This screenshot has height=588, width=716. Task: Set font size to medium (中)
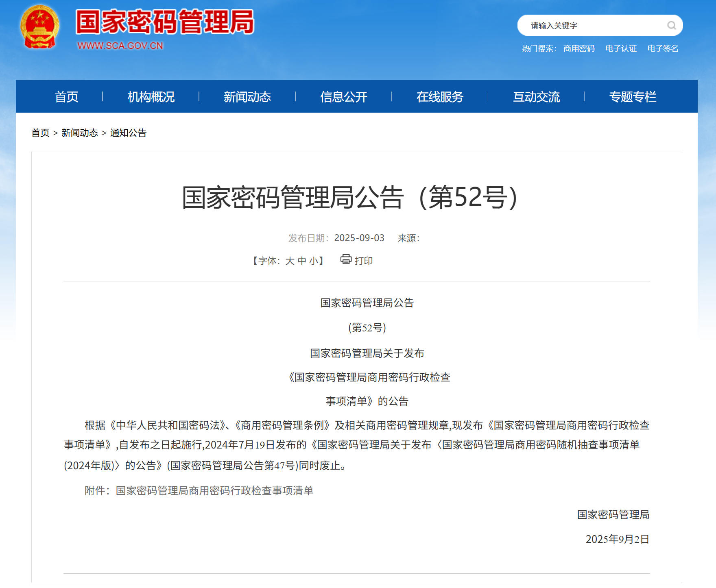pyautogui.click(x=302, y=261)
